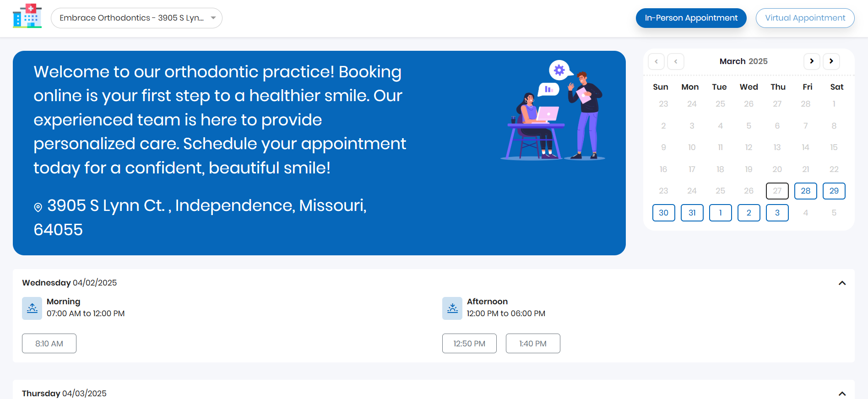Select the 8:10 AM time slot

pos(49,344)
